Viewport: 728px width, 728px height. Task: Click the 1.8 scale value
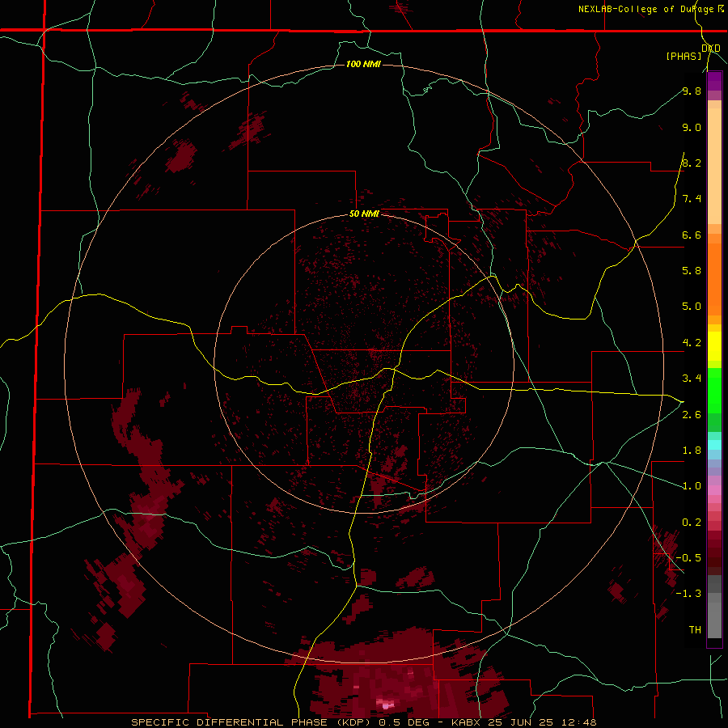(x=692, y=451)
